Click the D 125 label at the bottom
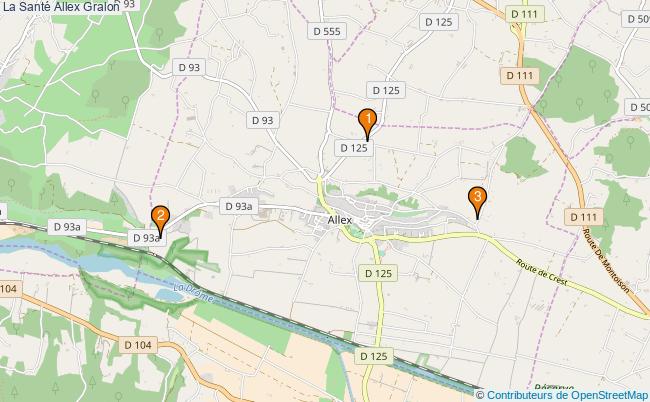The width and height of the screenshot is (650, 402). tap(374, 356)
